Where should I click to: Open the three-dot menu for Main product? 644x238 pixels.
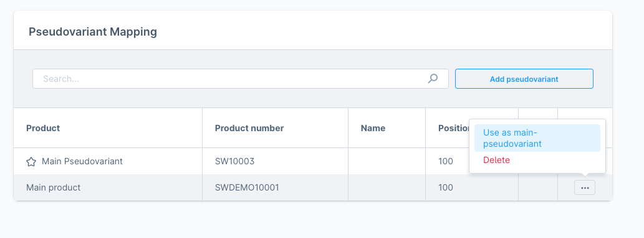click(584, 188)
